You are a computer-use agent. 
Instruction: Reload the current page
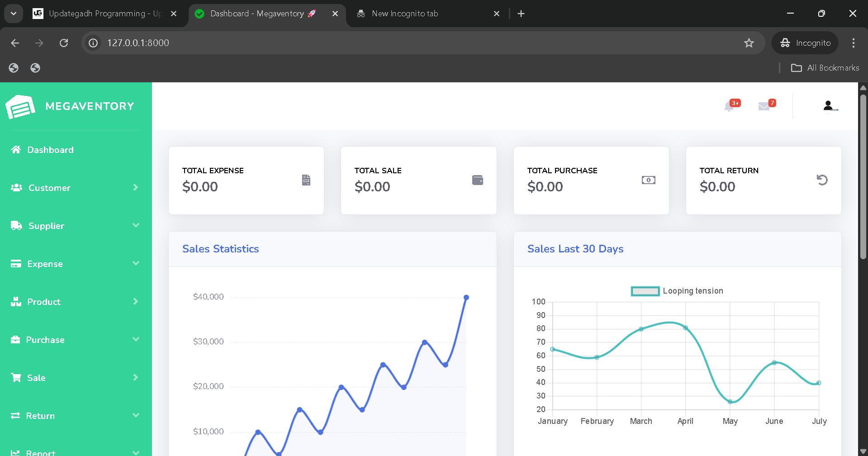[x=64, y=43]
